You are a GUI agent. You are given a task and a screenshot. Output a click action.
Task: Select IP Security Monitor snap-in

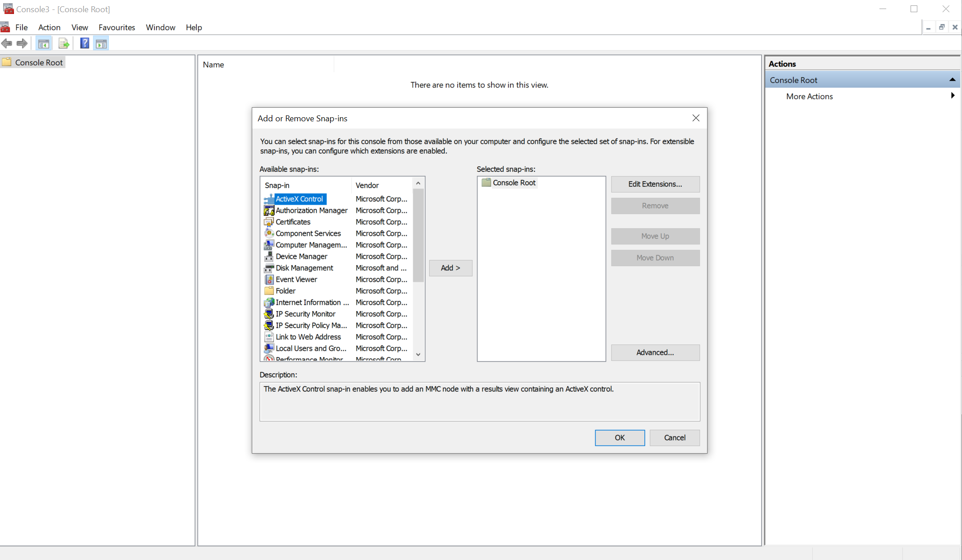(x=305, y=314)
